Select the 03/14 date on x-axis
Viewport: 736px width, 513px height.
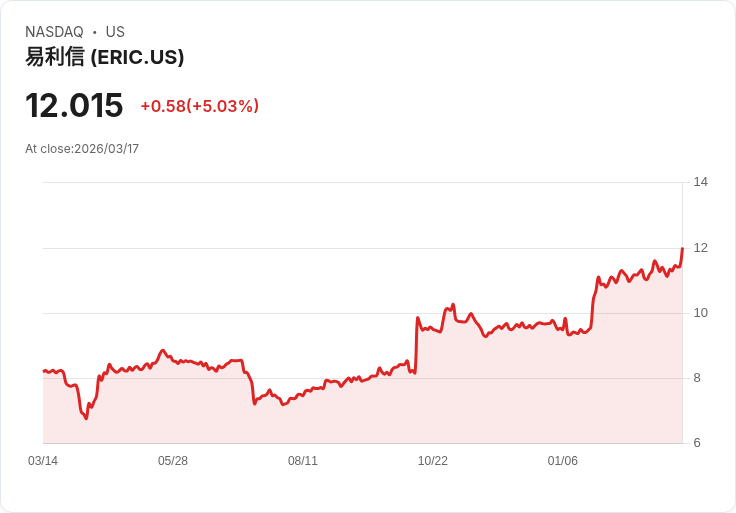(43, 461)
